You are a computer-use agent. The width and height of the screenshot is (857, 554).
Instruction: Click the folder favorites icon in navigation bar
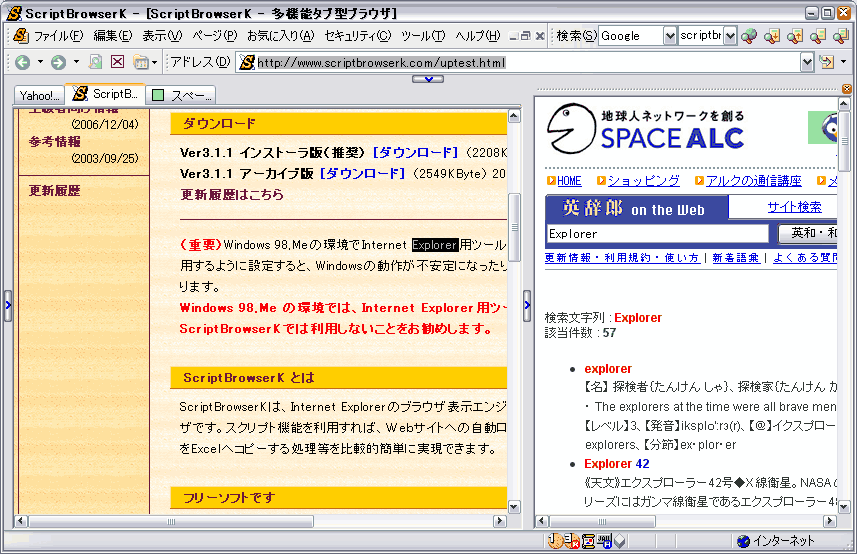pyautogui.click(x=140, y=62)
